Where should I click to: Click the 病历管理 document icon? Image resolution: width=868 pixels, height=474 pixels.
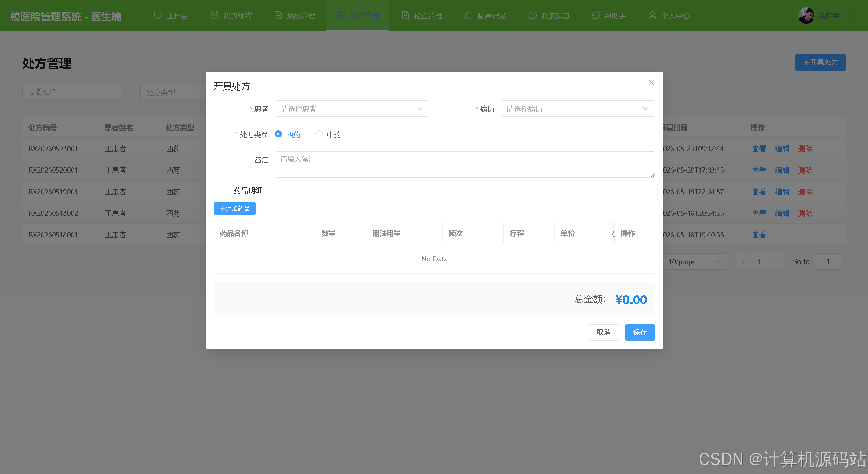[278, 15]
